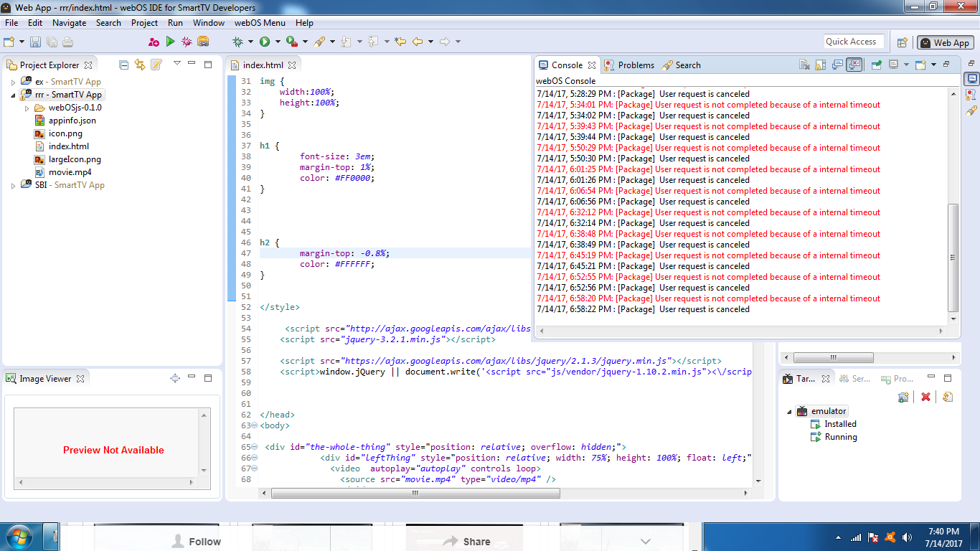
Task: Click the console icon in right trim bar
Action: point(971,78)
